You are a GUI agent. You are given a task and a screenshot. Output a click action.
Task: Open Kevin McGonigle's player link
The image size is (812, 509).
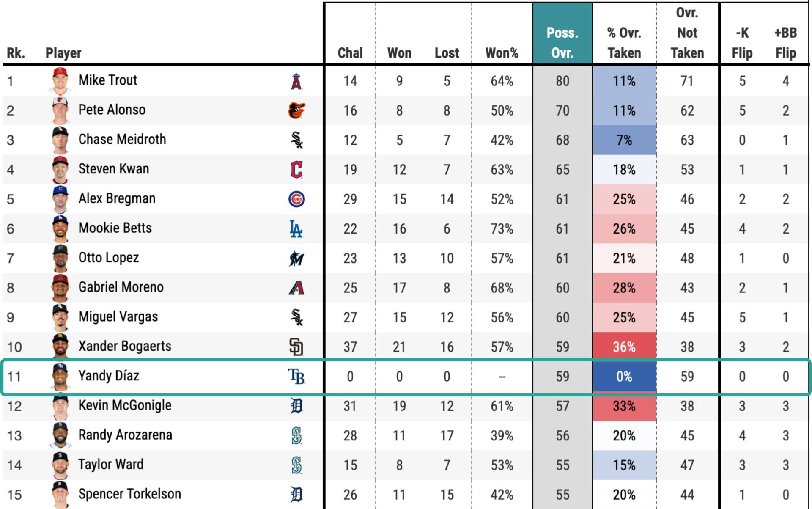click(125, 405)
